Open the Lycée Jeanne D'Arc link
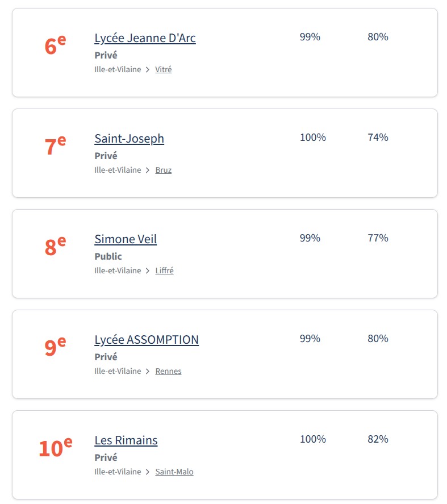This screenshot has height=504, width=447. coord(145,38)
